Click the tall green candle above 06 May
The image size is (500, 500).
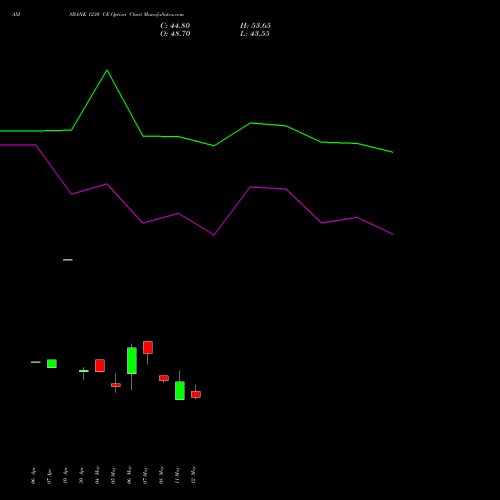coord(132,361)
